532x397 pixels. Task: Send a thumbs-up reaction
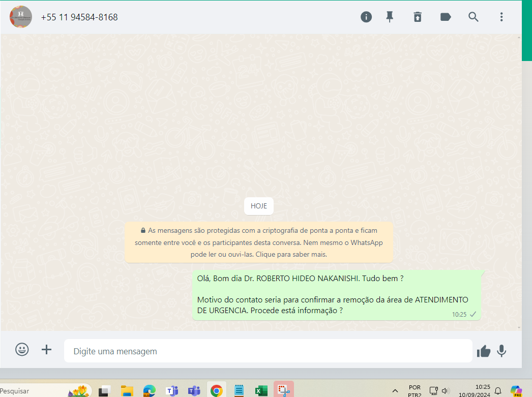tap(484, 351)
